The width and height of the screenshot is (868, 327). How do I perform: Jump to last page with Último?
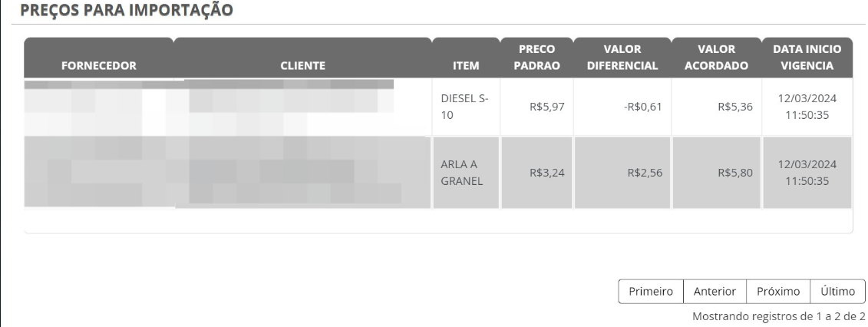coord(838,292)
